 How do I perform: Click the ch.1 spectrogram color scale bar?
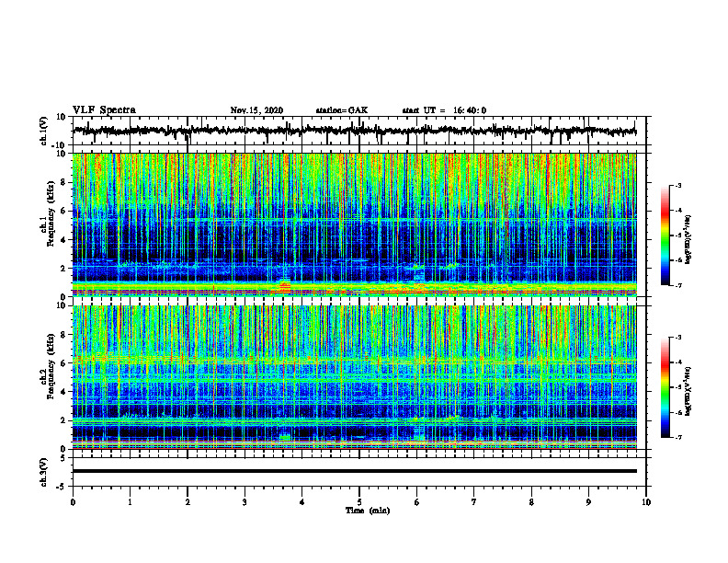pos(665,236)
